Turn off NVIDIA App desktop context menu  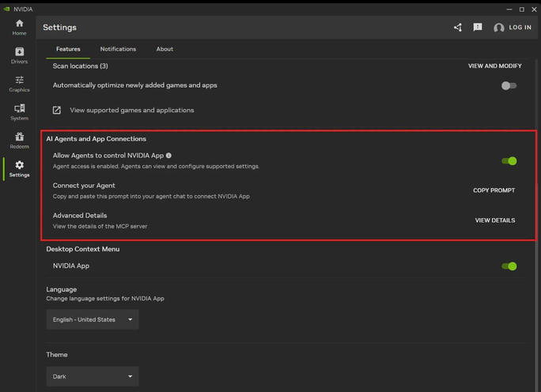click(x=509, y=266)
